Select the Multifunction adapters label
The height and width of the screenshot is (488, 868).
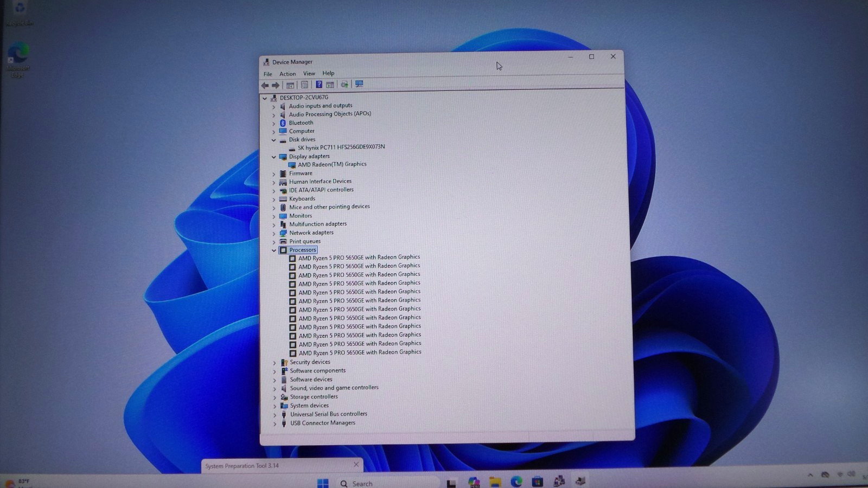318,224
